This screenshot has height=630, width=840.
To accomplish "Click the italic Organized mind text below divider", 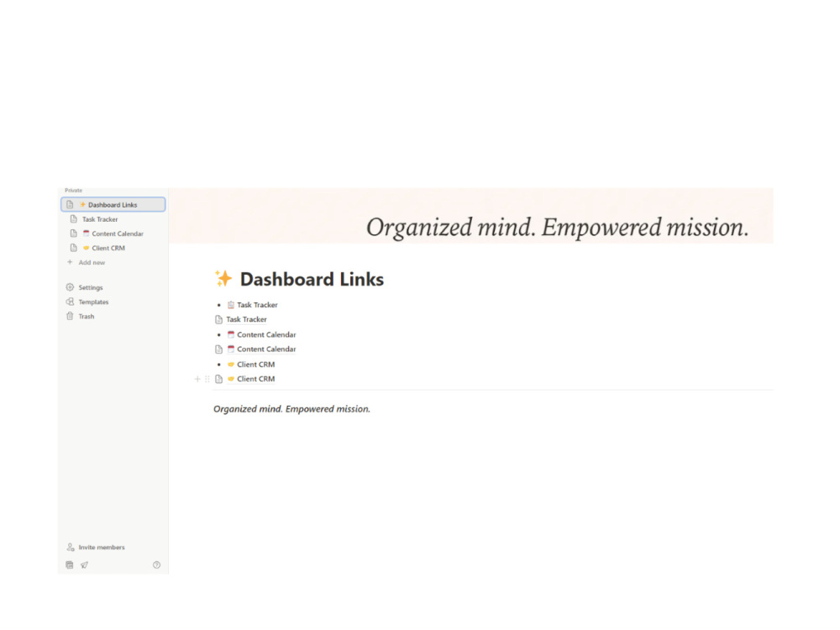I will pos(292,409).
